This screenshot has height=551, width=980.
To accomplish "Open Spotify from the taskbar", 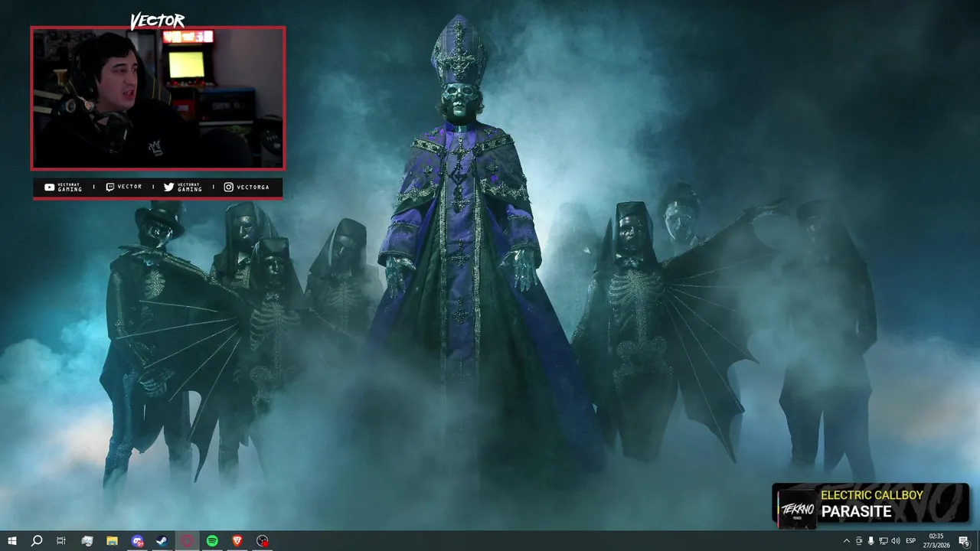I will (212, 541).
